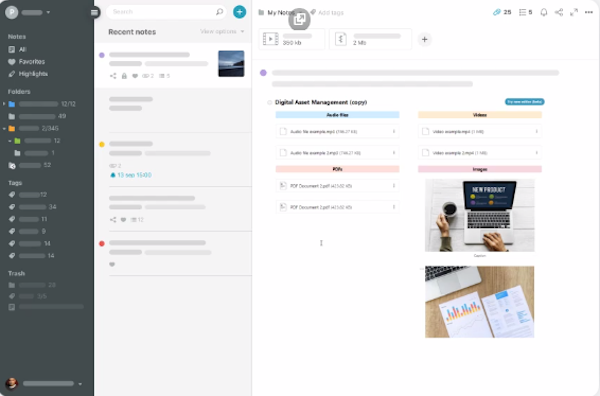This screenshot has height=396, width=600.
Task: Open the task list counter icon
Action: pyautogui.click(x=525, y=12)
